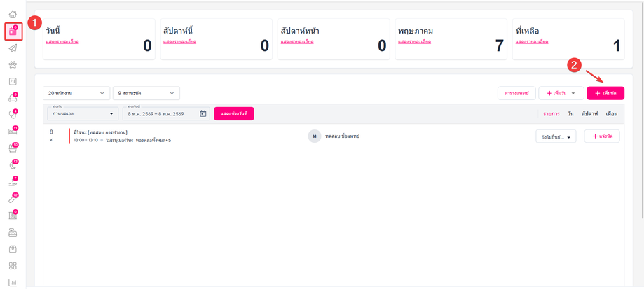
Task: Open the ยังไม่ยืนยัน status dropdown on appointment
Action: coord(556,136)
